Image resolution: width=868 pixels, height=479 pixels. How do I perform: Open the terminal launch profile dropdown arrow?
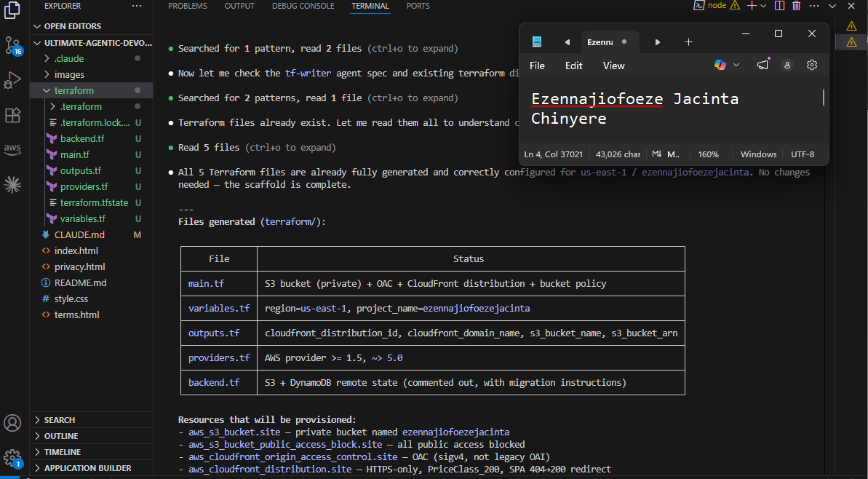pyautogui.click(x=763, y=6)
